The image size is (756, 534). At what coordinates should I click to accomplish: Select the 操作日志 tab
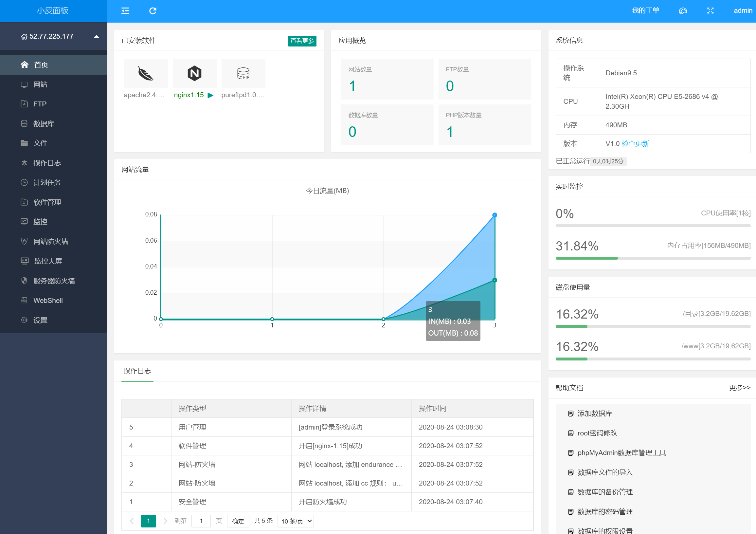point(137,371)
